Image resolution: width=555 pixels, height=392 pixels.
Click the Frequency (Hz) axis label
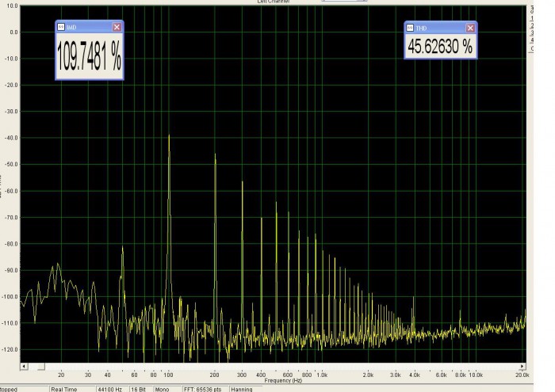tap(283, 381)
